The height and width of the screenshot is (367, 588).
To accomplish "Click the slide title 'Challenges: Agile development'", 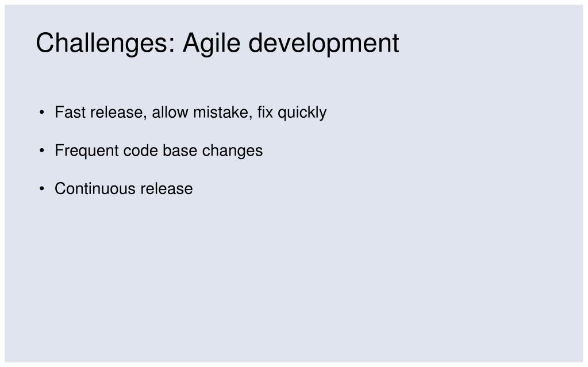I will pos(217,44).
